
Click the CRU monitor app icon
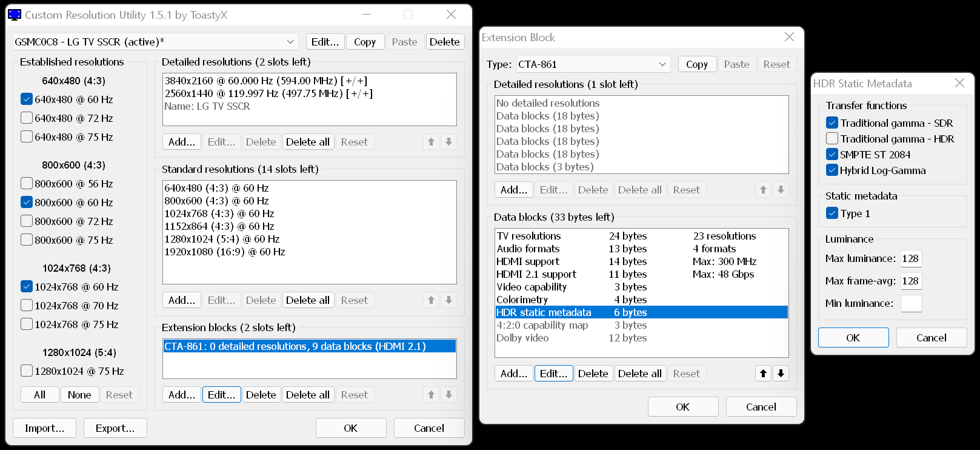[x=15, y=15]
